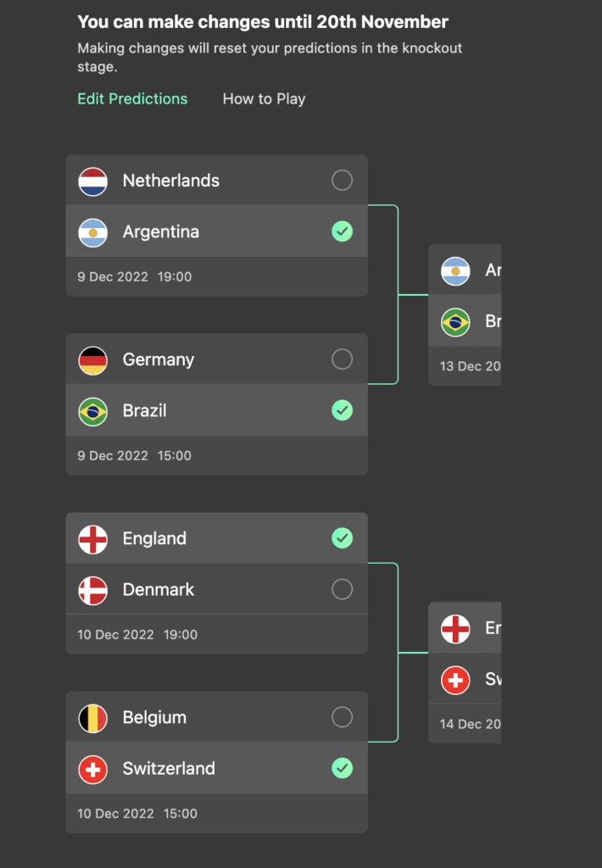Screen dimensions: 602x868
Task: Click the Brazil team name
Action: [144, 411]
